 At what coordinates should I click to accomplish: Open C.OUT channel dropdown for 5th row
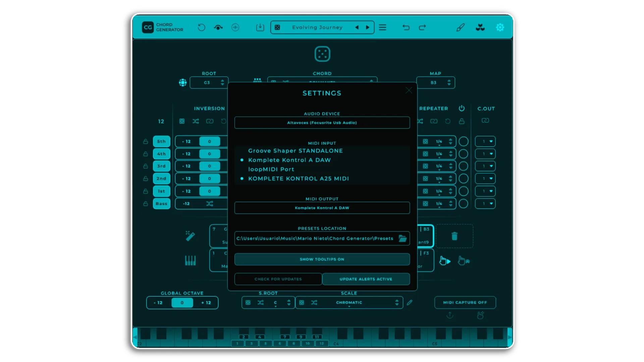click(485, 141)
